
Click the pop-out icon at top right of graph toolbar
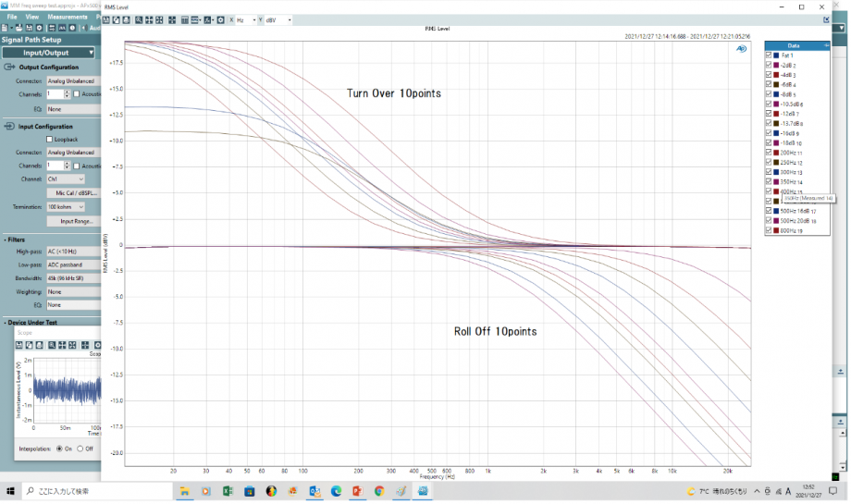pos(826,20)
